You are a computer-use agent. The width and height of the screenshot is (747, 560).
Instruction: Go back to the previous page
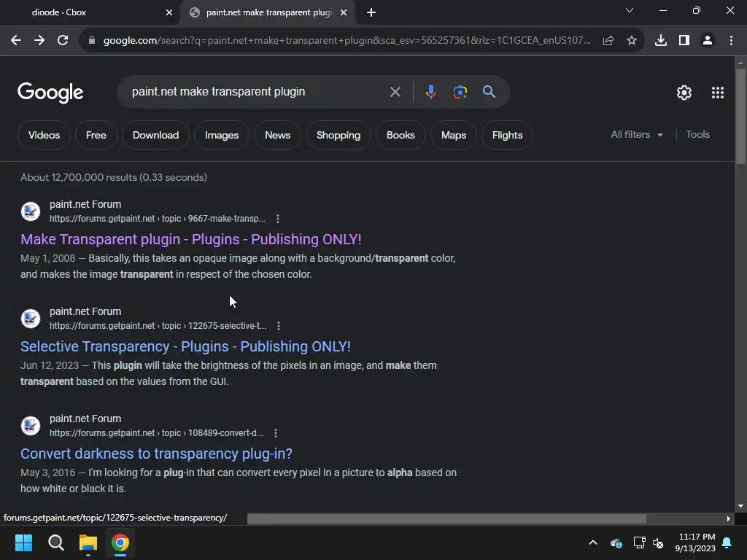pyautogui.click(x=16, y=41)
